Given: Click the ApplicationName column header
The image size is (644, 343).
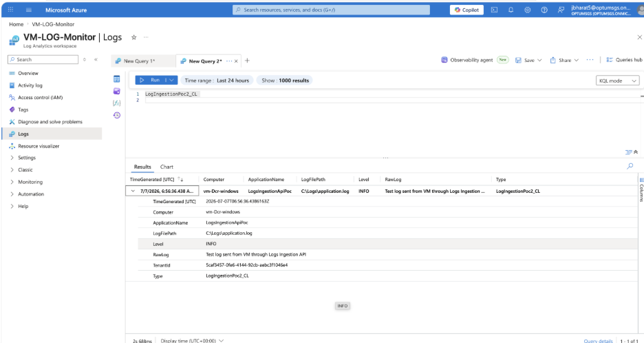Looking at the screenshot, I should tap(266, 180).
